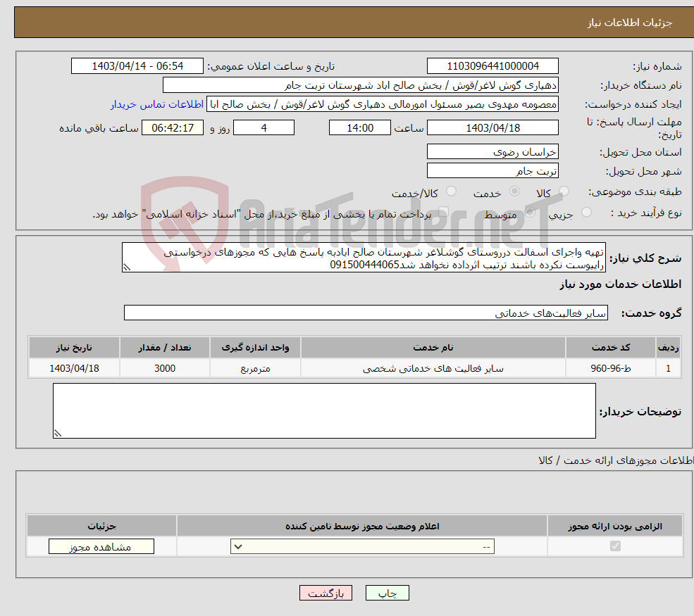Select the خدمت radio button
The height and width of the screenshot is (616, 694).
[x=514, y=191]
